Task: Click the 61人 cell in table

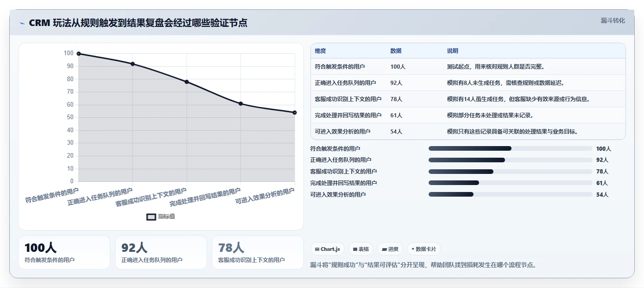Action: (396, 115)
